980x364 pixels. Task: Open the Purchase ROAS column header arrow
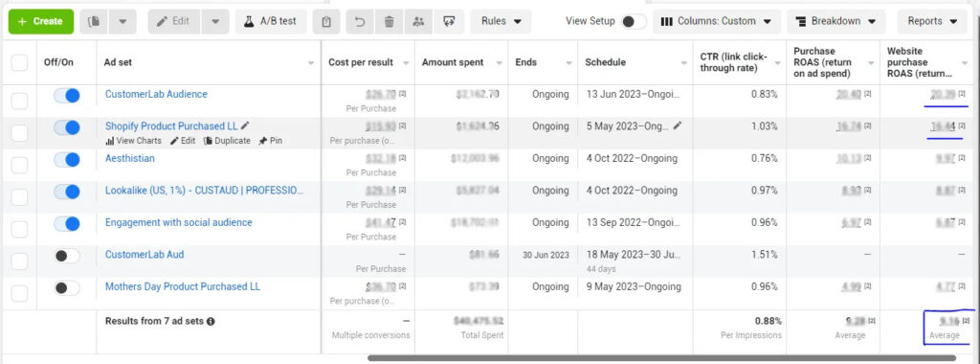click(870, 63)
